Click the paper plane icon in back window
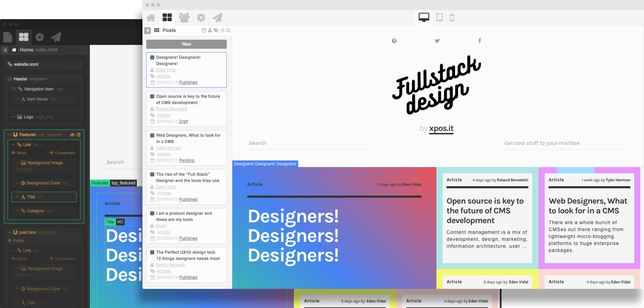The width and height of the screenshot is (644, 308). tap(56, 37)
